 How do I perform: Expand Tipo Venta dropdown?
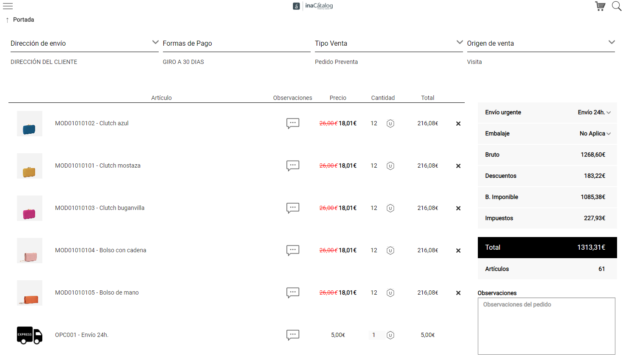coord(460,42)
